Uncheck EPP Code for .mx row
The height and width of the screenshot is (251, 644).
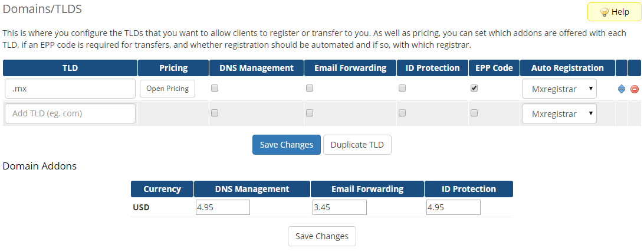pyautogui.click(x=474, y=88)
